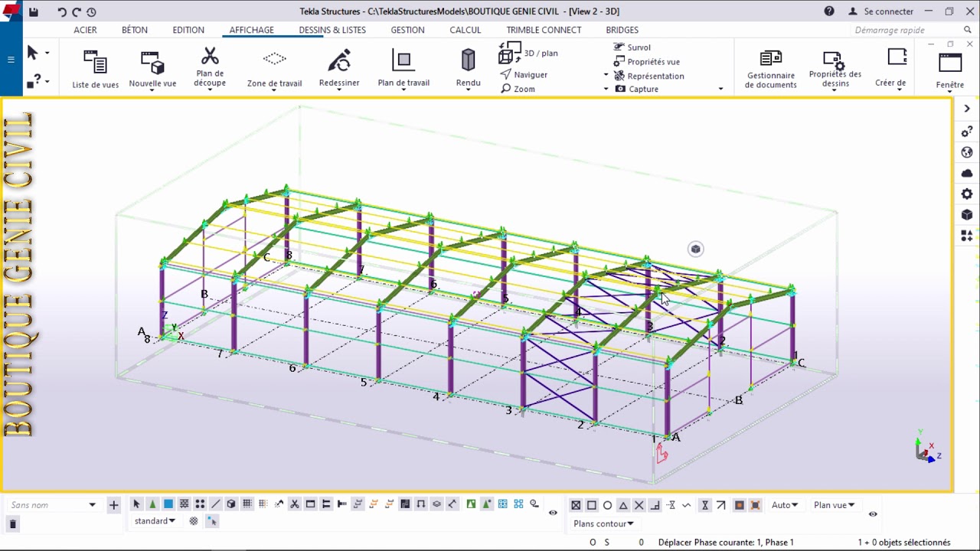Toggle the select components green cone switch
Screen dimensions: 980x551
click(x=152, y=504)
